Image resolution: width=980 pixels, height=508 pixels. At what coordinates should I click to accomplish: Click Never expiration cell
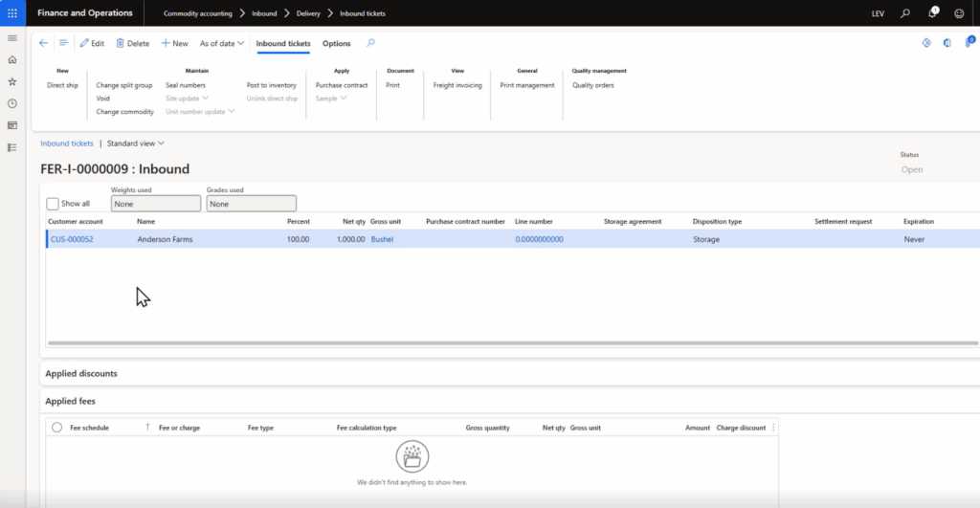point(914,239)
